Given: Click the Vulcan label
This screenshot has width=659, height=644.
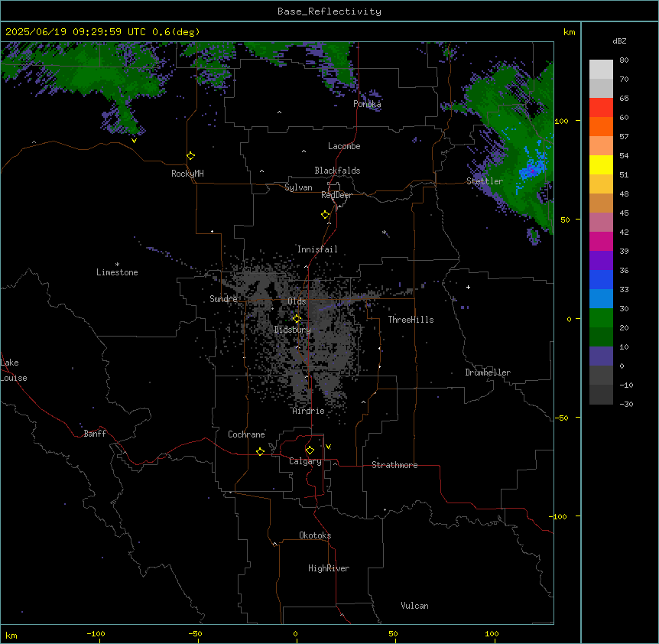Looking at the screenshot, I should click(x=415, y=606).
